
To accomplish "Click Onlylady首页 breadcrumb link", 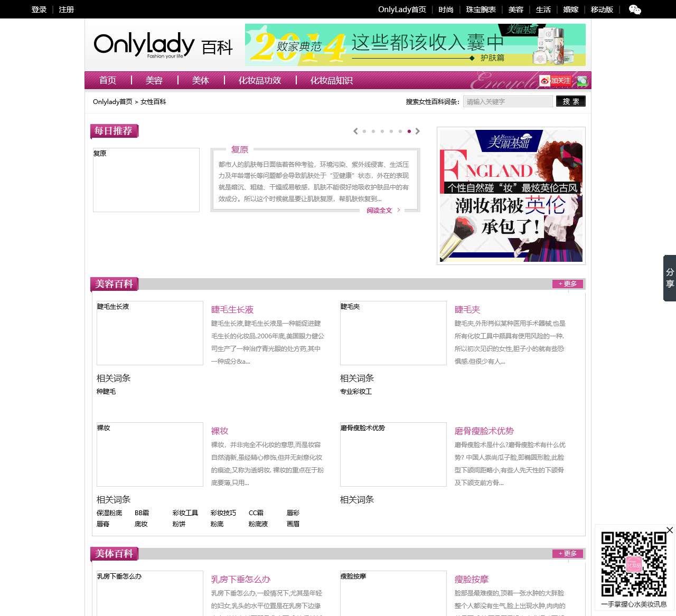I will click(x=112, y=102).
